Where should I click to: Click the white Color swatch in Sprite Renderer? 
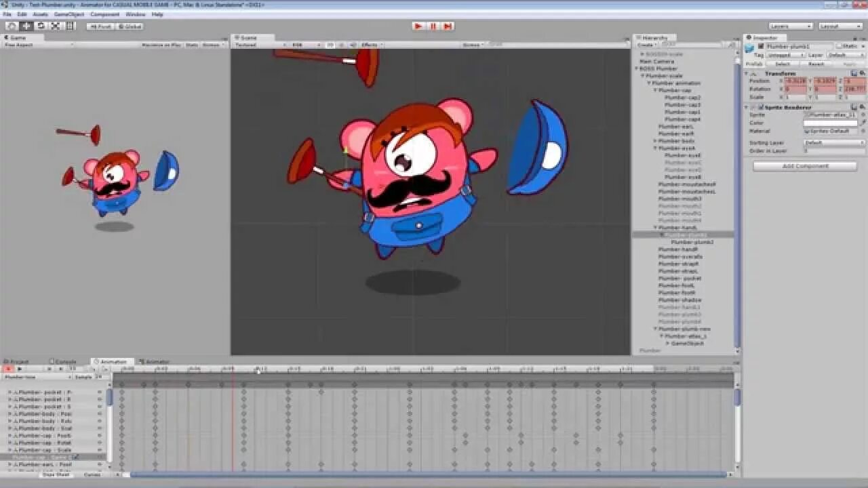pos(831,123)
